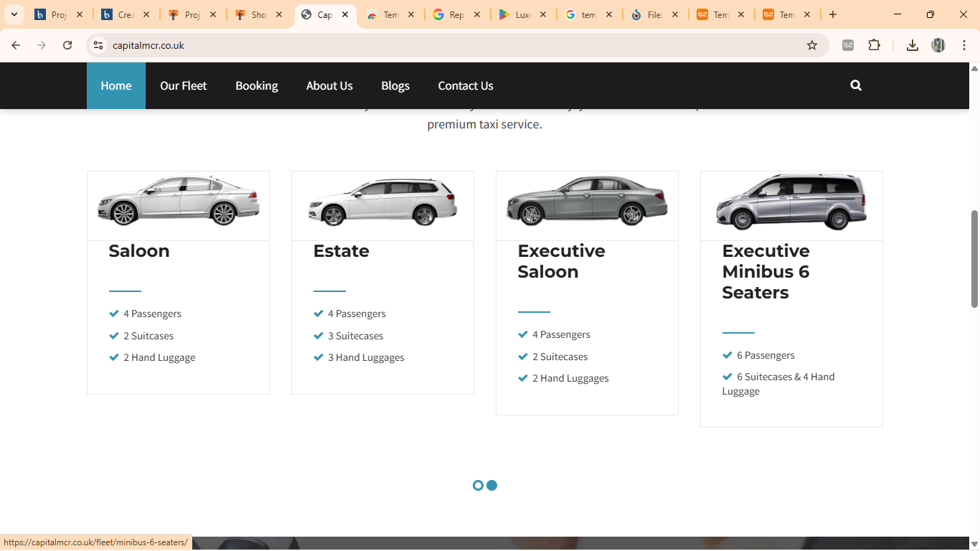Open the Booking menu item
Image resolution: width=980 pixels, height=551 pixels.
pyautogui.click(x=256, y=85)
